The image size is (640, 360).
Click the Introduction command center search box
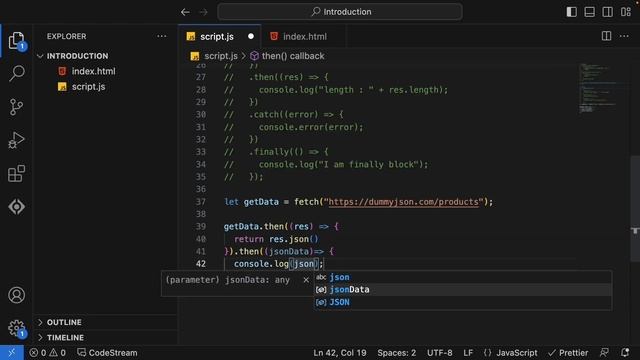pyautogui.click(x=340, y=12)
